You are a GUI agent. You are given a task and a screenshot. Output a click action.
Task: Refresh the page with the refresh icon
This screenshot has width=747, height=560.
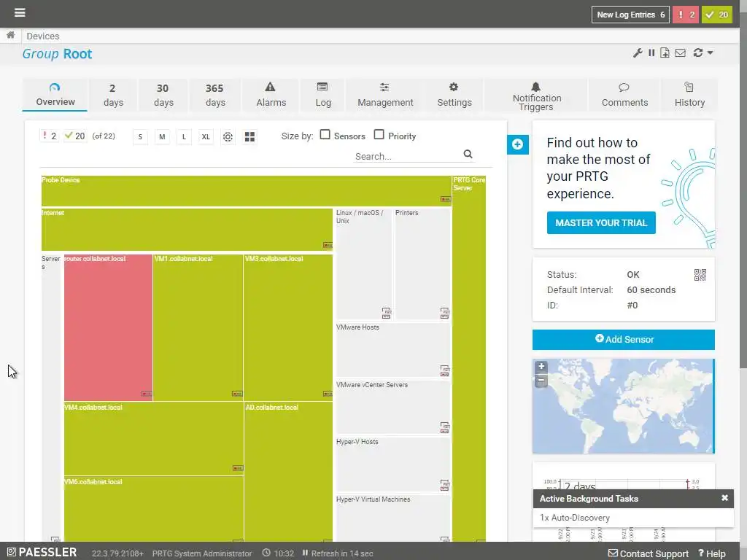698,52
